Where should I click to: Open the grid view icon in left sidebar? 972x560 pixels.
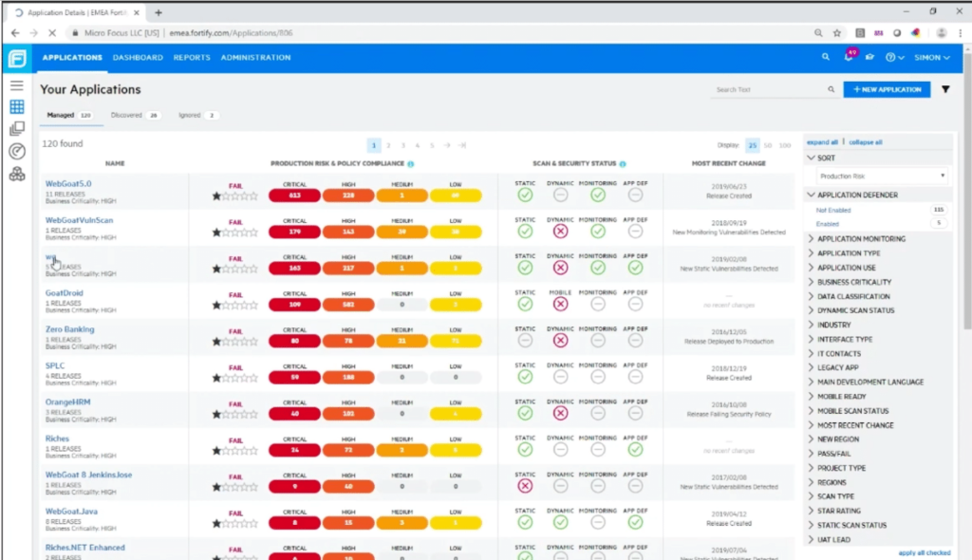tap(16, 106)
